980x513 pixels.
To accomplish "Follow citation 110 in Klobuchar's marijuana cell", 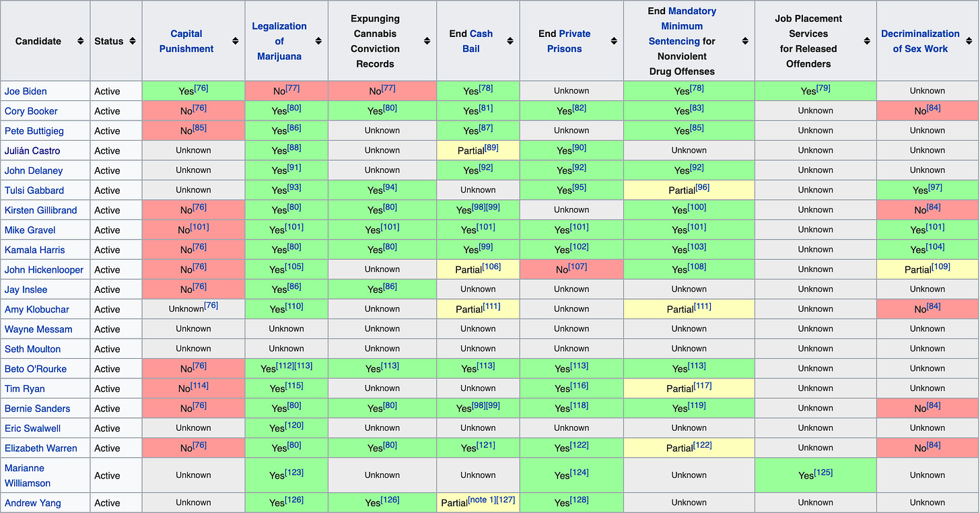I will [295, 306].
